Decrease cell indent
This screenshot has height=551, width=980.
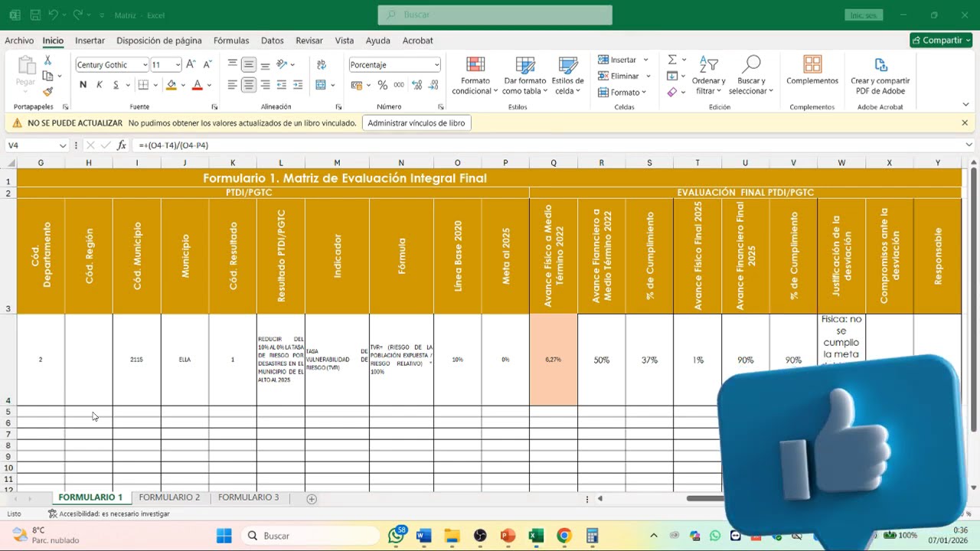[282, 85]
